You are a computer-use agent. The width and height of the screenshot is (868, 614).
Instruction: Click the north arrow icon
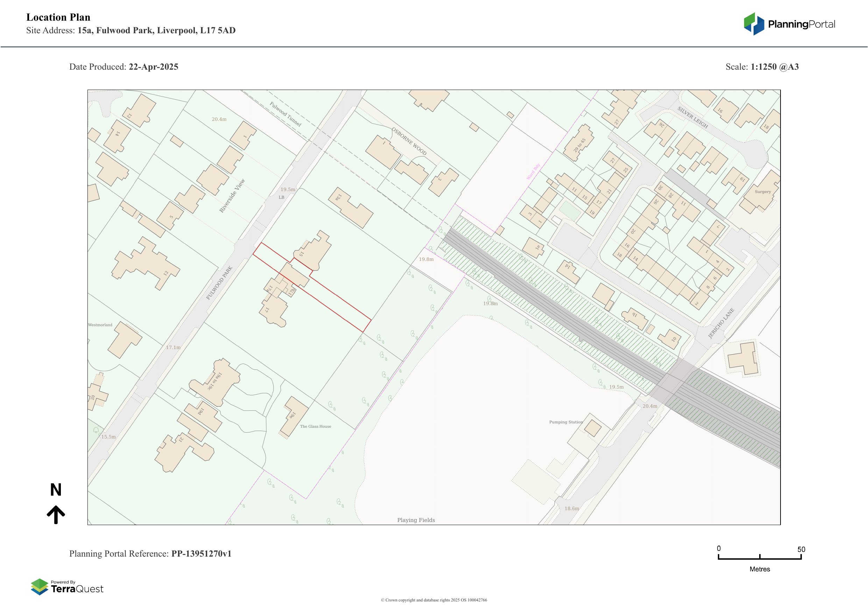click(x=56, y=515)
